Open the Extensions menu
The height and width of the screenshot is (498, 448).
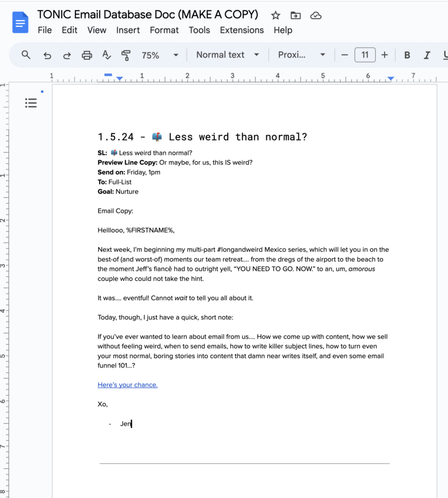[x=242, y=30]
